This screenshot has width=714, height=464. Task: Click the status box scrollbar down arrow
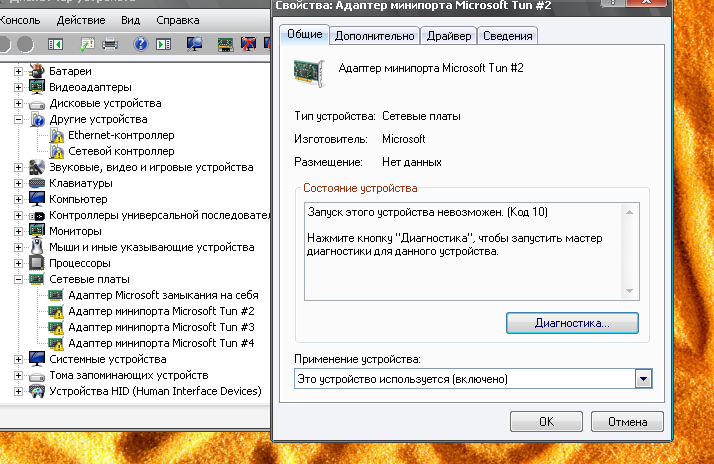[x=629, y=291]
